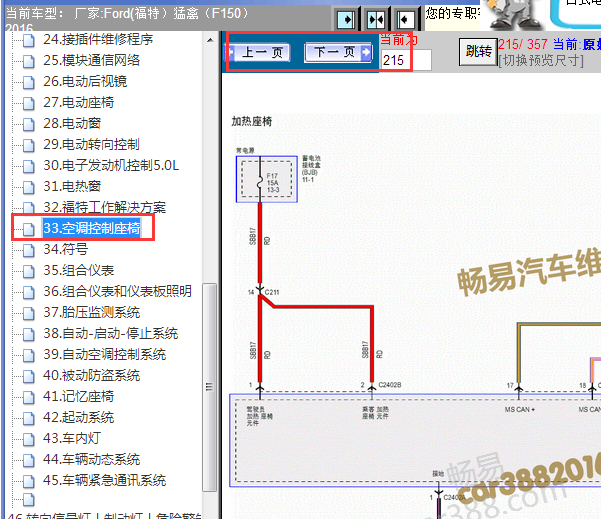Click the left-arrow panel collapse icon
601x519 pixels.
(x=405, y=19)
